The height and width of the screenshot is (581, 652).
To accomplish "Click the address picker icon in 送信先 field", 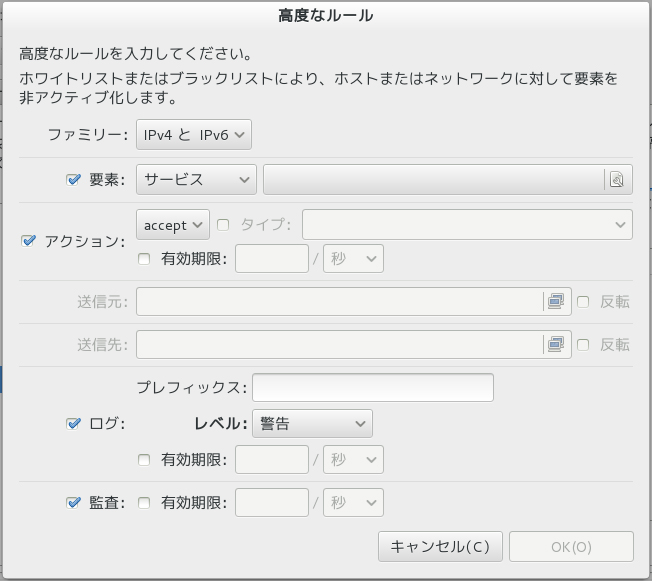I will [x=554, y=344].
